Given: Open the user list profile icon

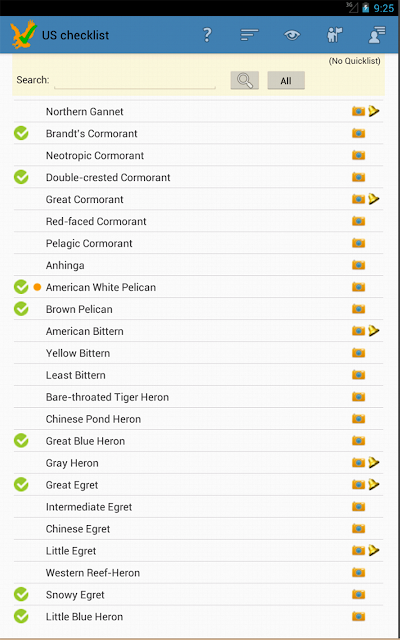Looking at the screenshot, I should (x=377, y=35).
